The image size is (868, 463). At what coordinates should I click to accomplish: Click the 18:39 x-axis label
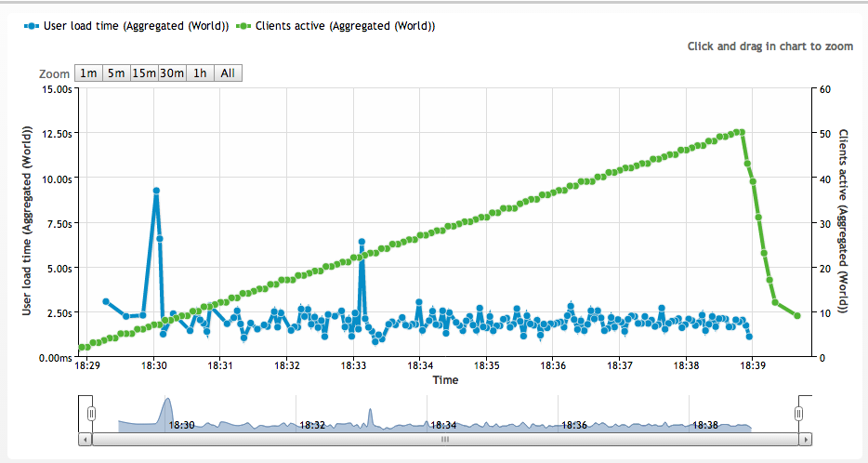tap(753, 365)
